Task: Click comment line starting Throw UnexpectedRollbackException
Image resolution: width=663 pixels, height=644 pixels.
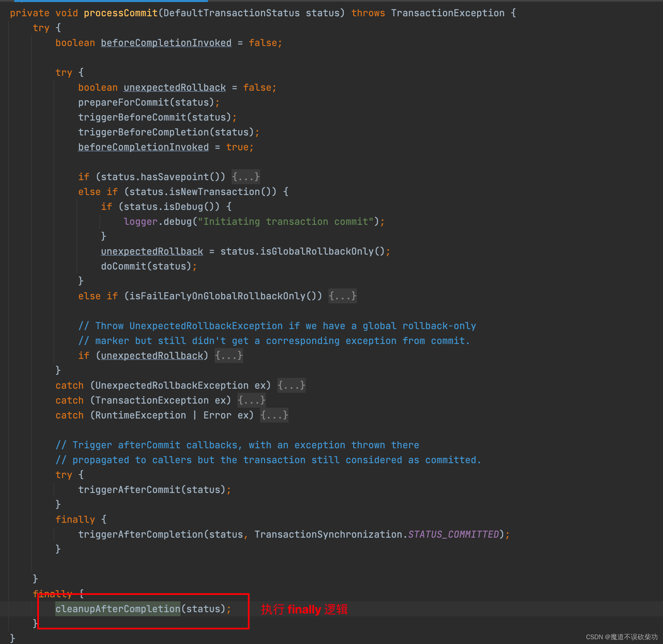Action: pyautogui.click(x=277, y=326)
